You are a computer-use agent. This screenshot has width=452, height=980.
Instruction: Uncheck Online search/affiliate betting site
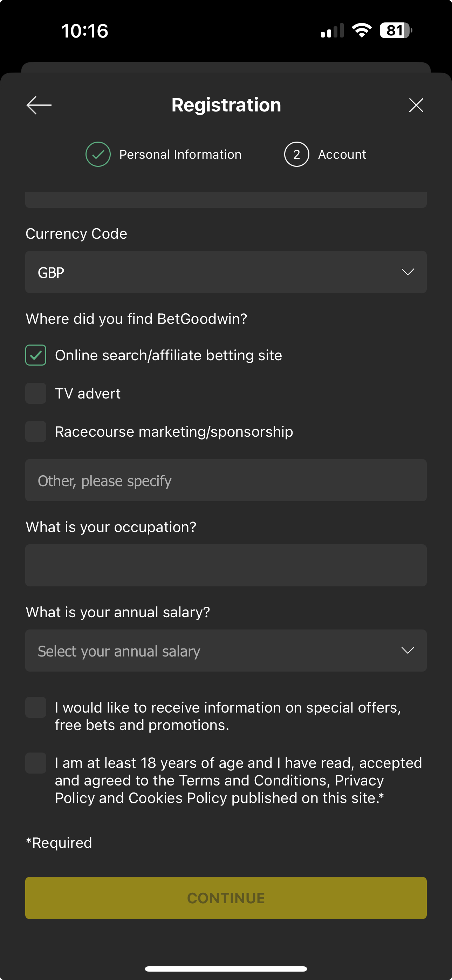(x=35, y=355)
